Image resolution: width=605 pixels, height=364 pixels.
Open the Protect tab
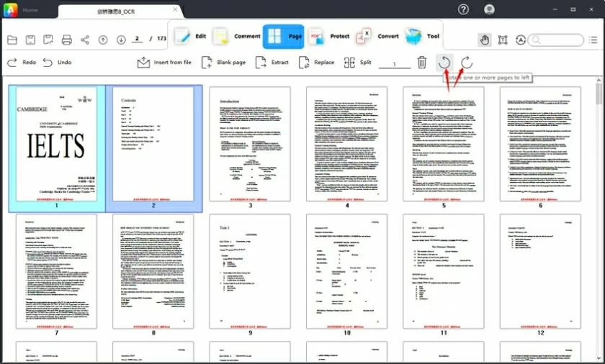click(x=328, y=36)
